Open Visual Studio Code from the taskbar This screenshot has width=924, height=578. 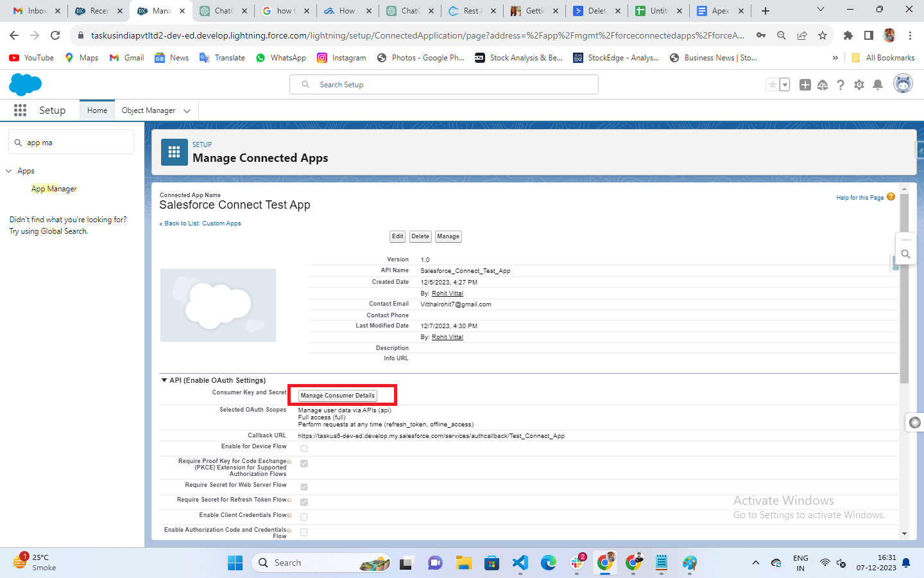pyautogui.click(x=520, y=563)
